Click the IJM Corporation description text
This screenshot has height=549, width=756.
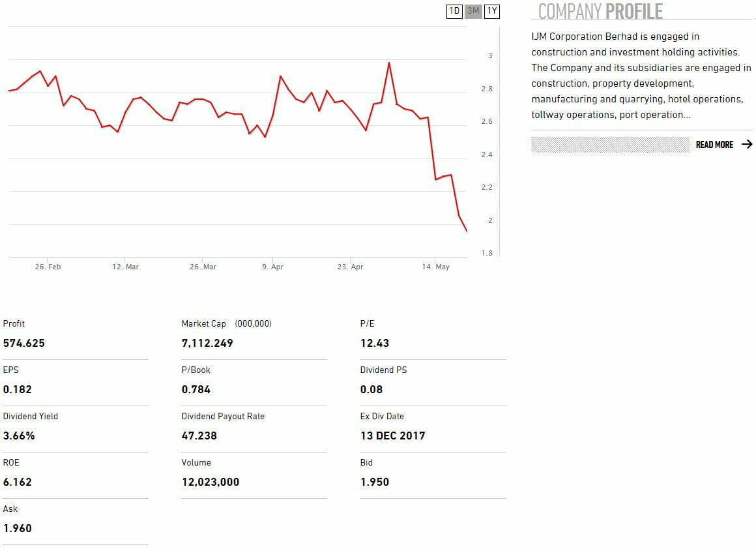click(641, 76)
